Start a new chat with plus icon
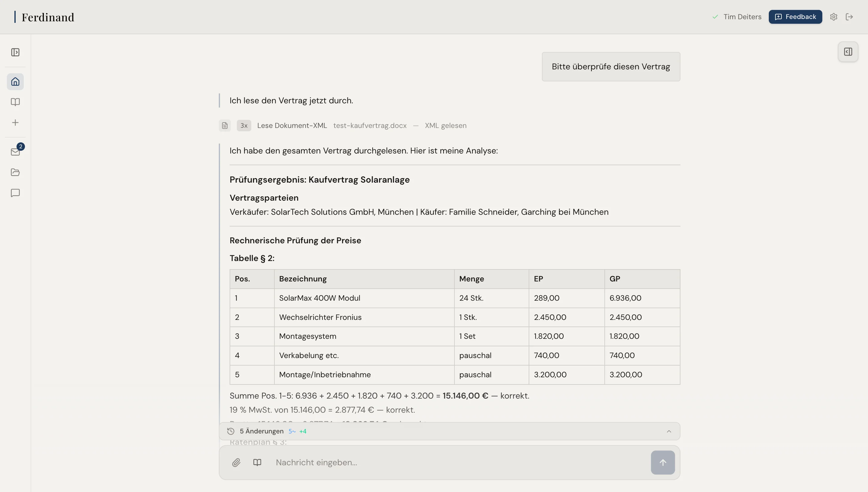This screenshot has width=868, height=492. (x=15, y=123)
